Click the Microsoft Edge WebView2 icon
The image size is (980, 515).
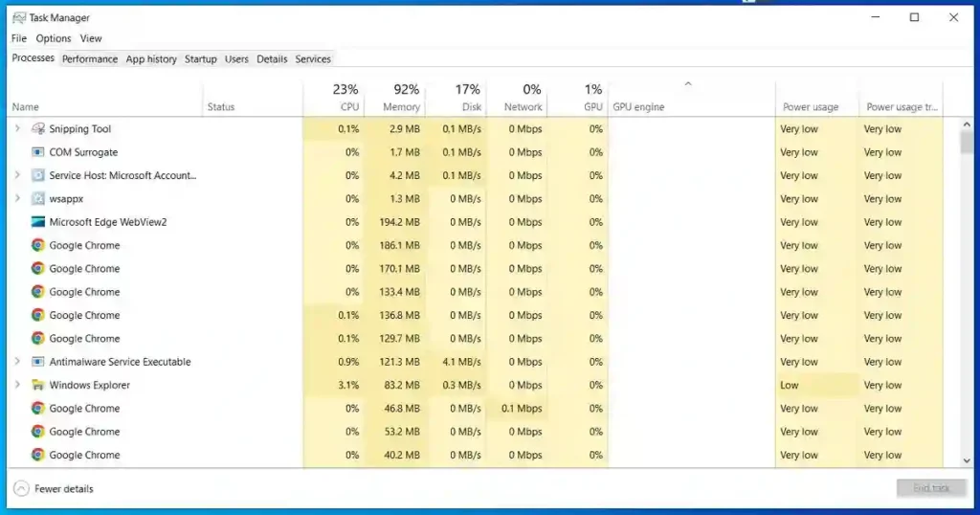tap(38, 222)
